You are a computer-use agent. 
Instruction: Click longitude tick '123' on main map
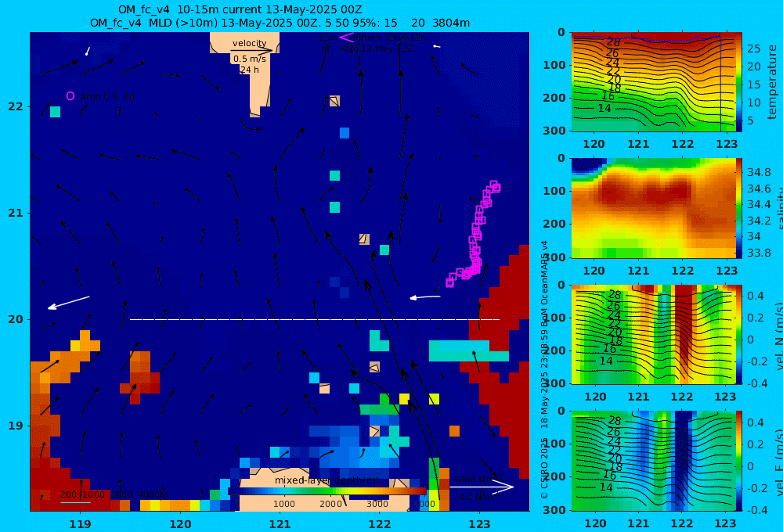pyautogui.click(x=479, y=524)
